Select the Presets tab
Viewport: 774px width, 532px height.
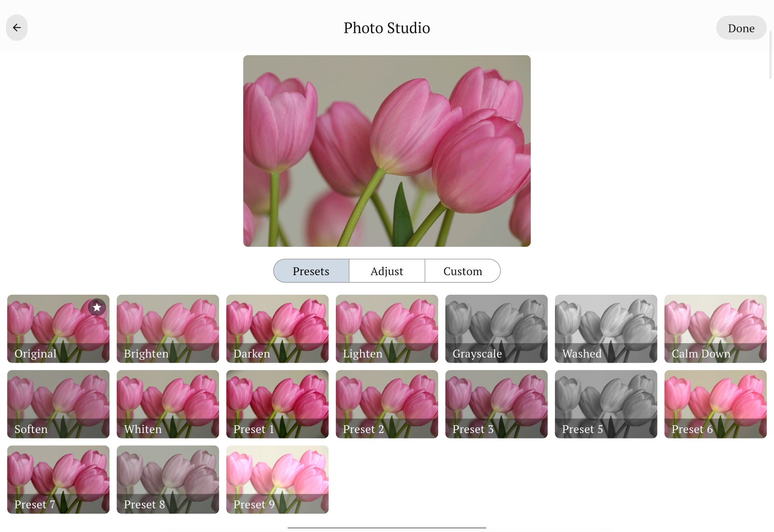click(x=311, y=271)
